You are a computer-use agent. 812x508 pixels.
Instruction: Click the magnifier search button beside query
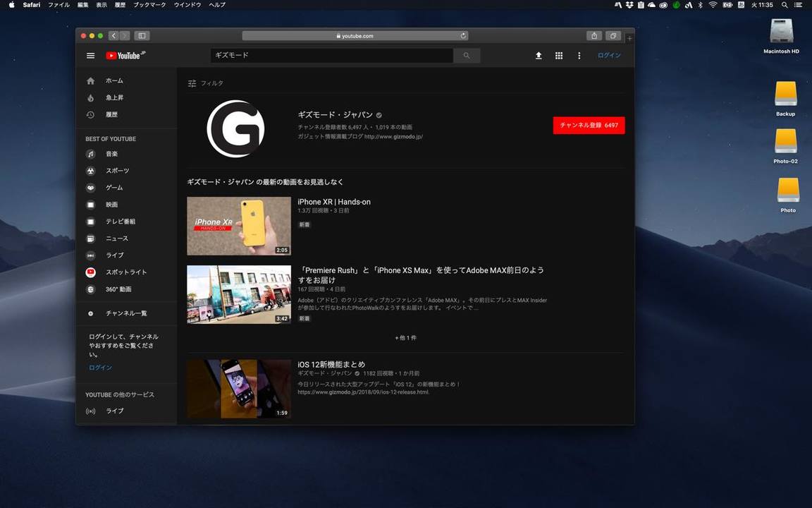[x=467, y=56]
